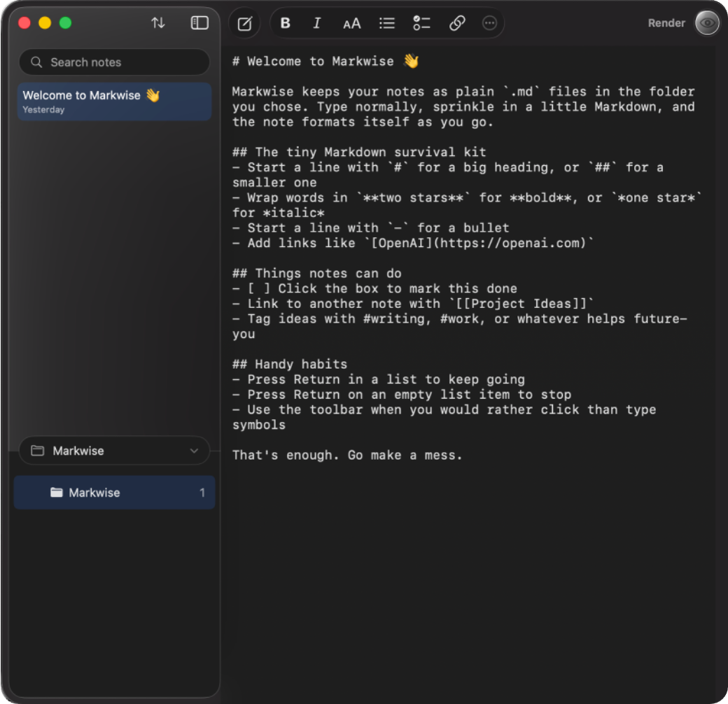Click the '[[Project Ideas]]' wiki link text

point(521,304)
